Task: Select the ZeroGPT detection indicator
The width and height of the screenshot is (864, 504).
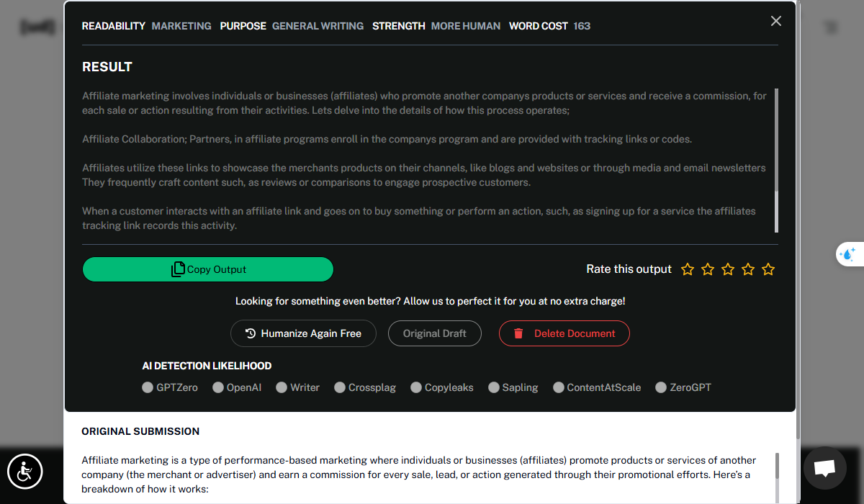Action: 661,387
